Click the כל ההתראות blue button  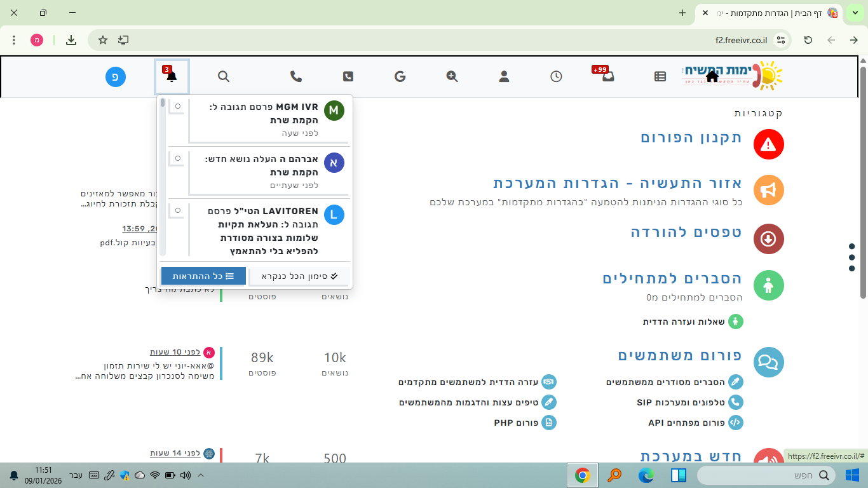tap(203, 276)
